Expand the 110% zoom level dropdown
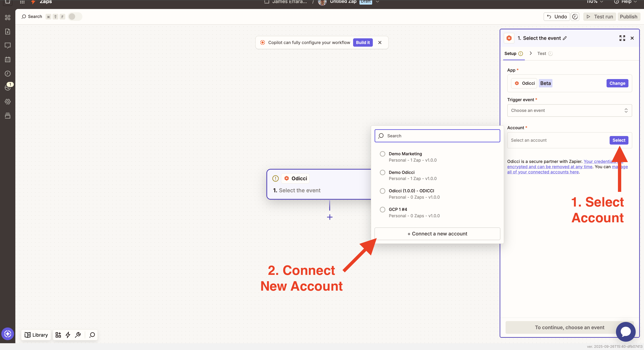This screenshot has width=644, height=350. pos(595,2)
